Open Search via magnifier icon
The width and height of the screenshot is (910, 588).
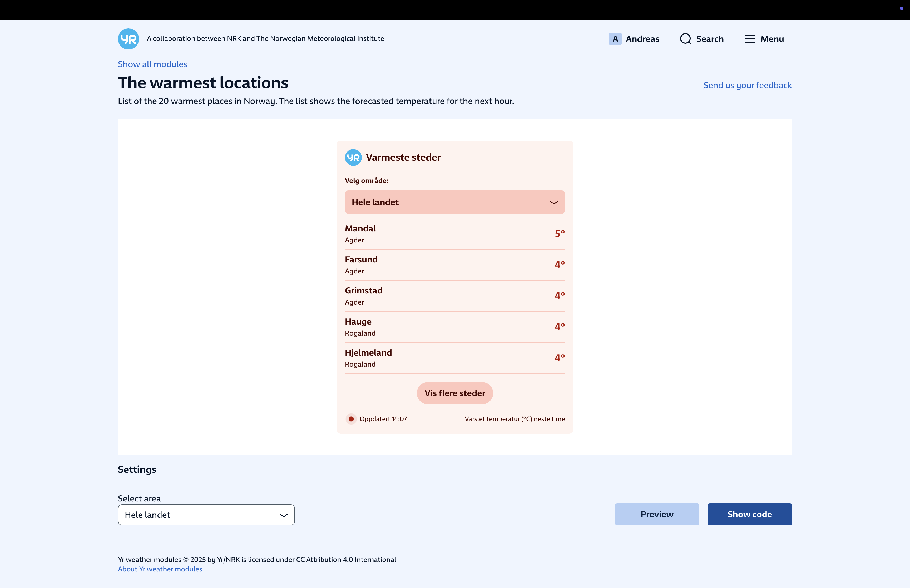click(x=685, y=39)
